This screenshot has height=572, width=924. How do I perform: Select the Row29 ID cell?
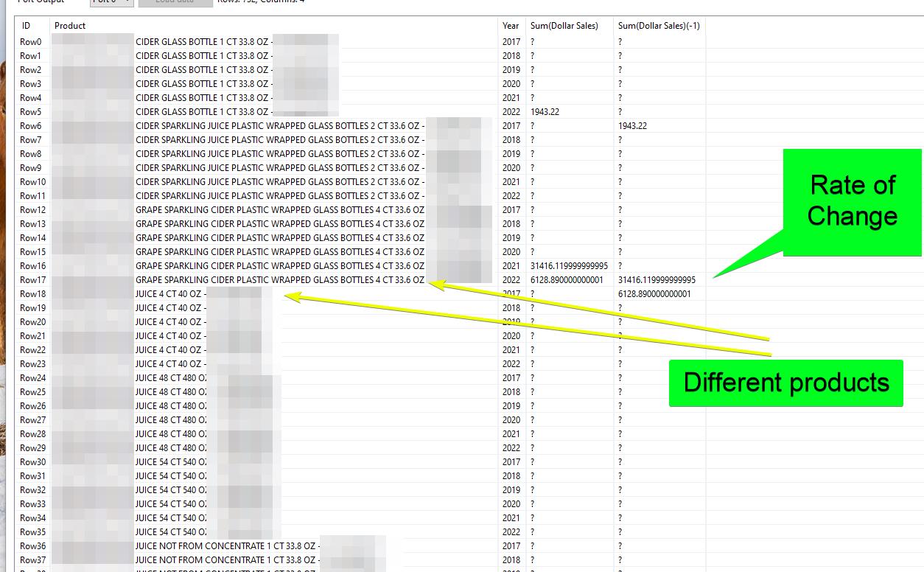pyautogui.click(x=32, y=448)
